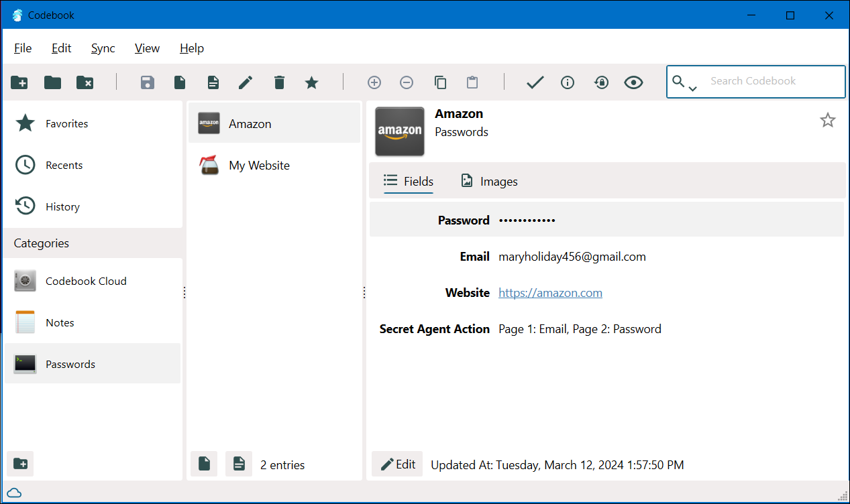This screenshot has height=504, width=850.
Task: Open the Sync menu
Action: pos(103,48)
